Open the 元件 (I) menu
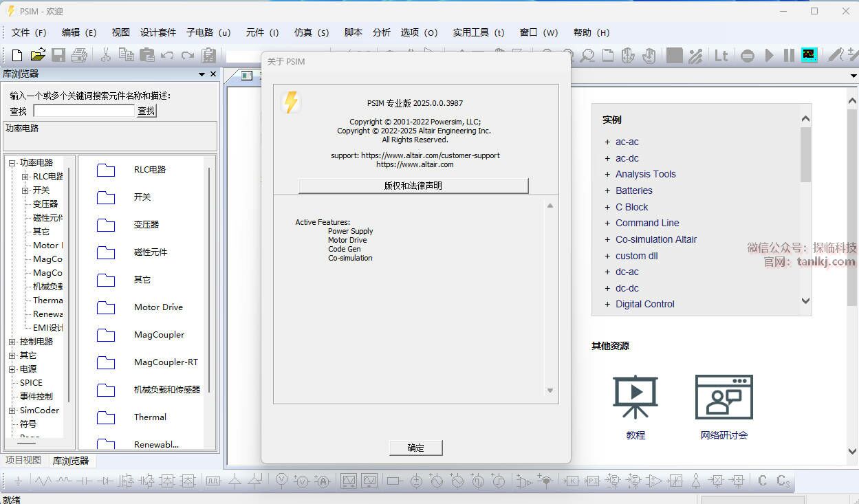The height and width of the screenshot is (504, 859). [x=262, y=32]
